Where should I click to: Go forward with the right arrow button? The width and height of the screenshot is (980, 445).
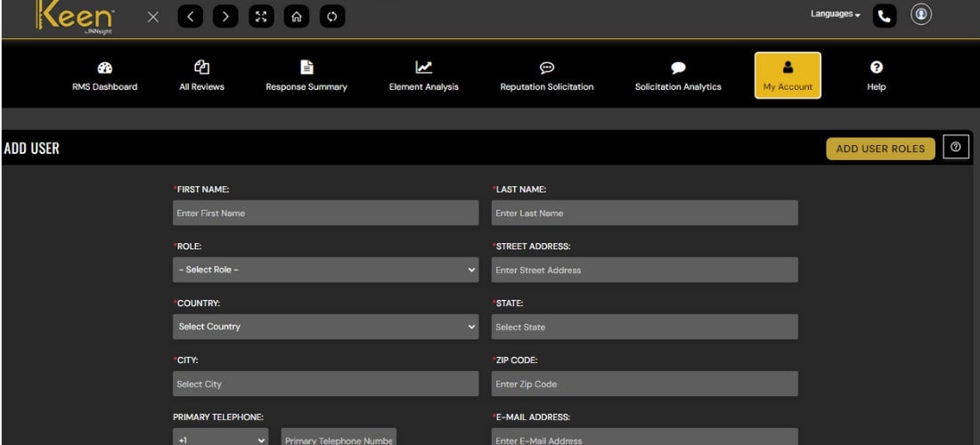pyautogui.click(x=225, y=17)
